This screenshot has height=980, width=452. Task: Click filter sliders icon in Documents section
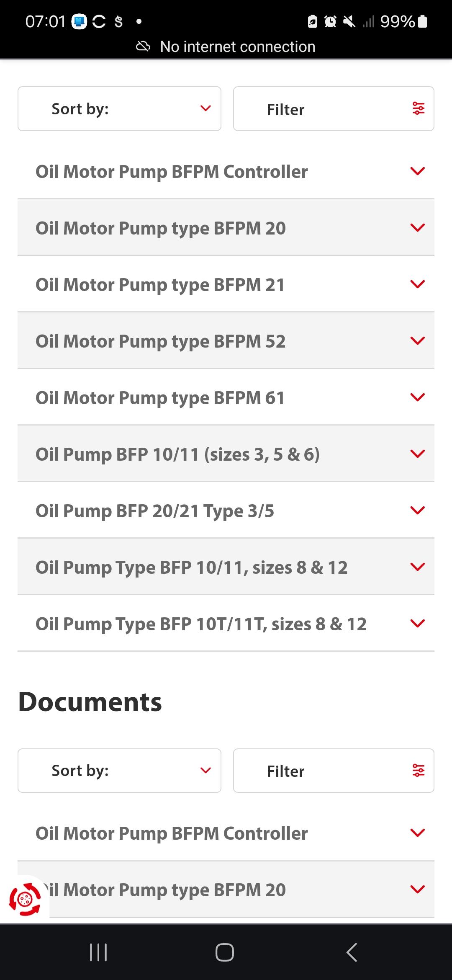click(419, 770)
